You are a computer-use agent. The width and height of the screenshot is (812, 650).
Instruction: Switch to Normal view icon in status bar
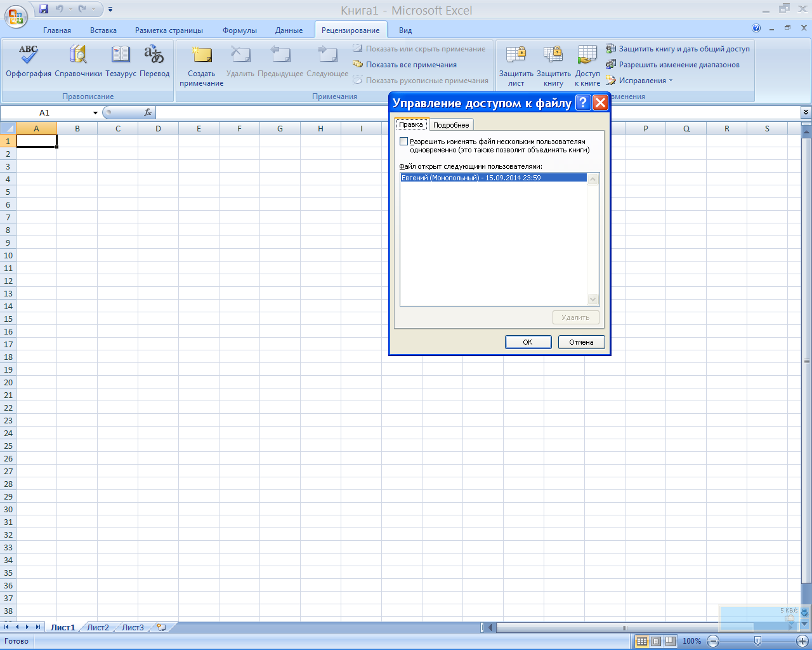641,641
